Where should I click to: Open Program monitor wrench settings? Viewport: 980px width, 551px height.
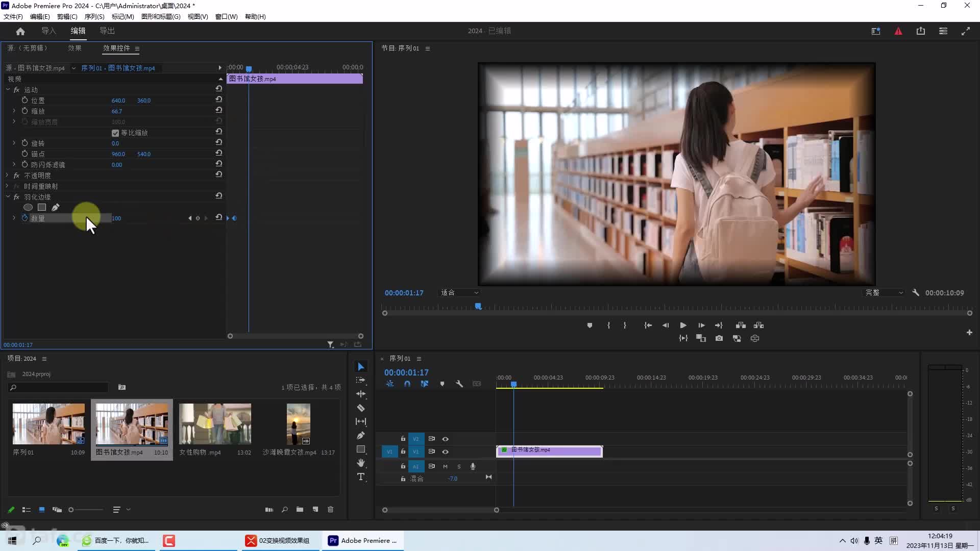(916, 293)
